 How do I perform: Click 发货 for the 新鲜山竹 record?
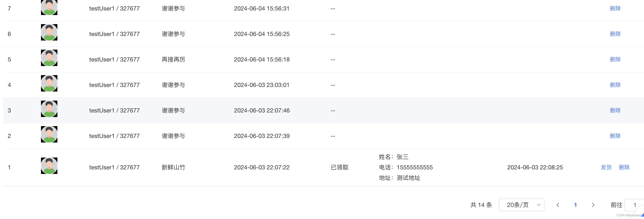coord(606,167)
